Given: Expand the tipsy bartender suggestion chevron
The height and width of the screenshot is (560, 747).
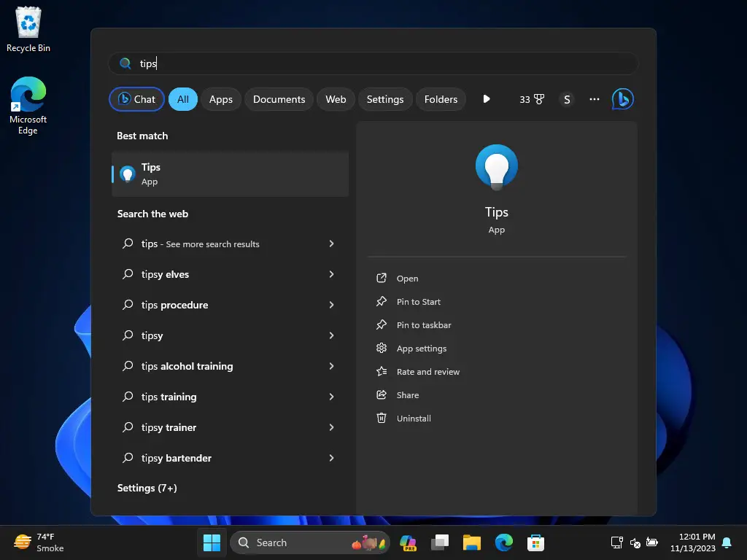Looking at the screenshot, I should coord(332,458).
